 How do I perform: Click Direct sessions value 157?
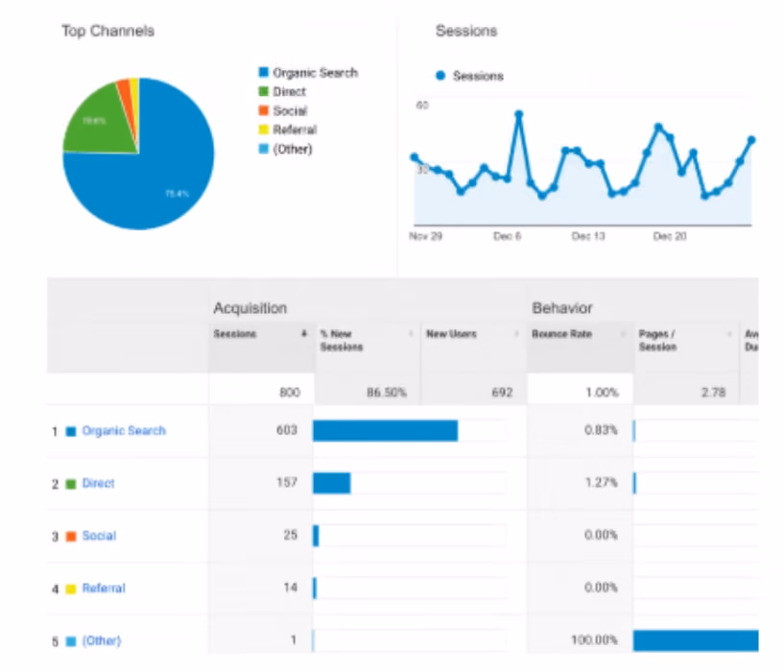pyautogui.click(x=287, y=482)
